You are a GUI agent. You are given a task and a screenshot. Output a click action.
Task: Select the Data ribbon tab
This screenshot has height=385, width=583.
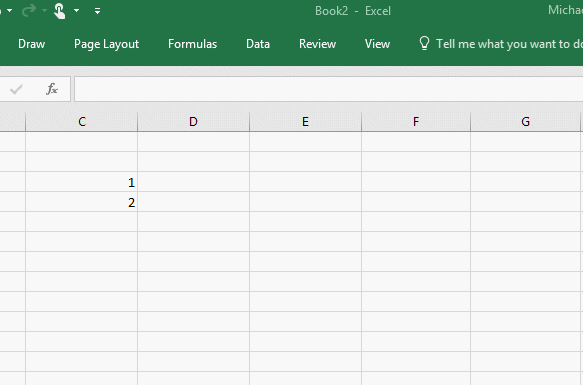point(258,44)
